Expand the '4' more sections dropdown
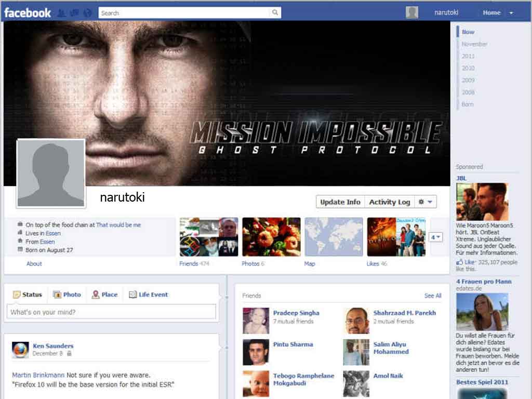 (436, 237)
